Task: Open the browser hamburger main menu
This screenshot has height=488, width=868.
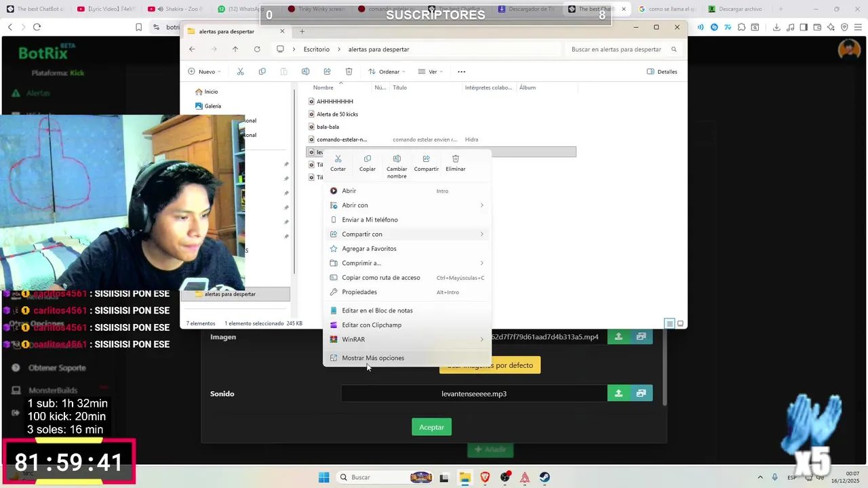Action: pyautogui.click(x=858, y=27)
